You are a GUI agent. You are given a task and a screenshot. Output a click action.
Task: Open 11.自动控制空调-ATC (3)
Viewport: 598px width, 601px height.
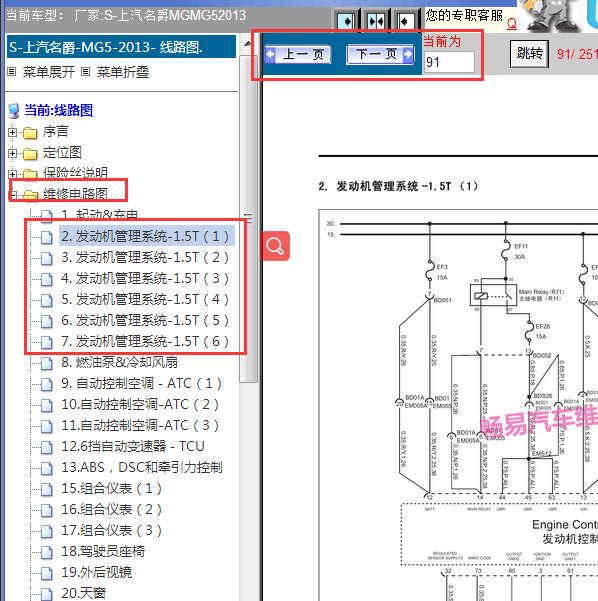click(140, 425)
